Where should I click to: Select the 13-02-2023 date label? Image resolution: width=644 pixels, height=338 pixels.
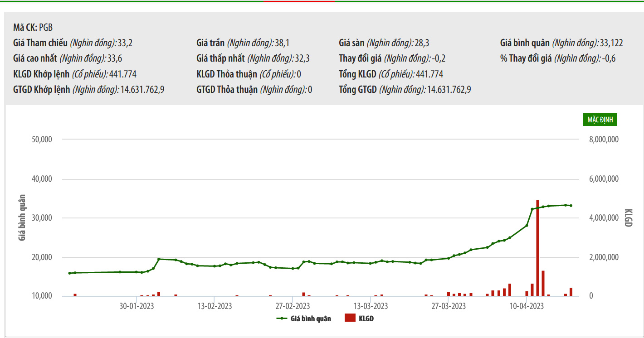click(x=215, y=306)
